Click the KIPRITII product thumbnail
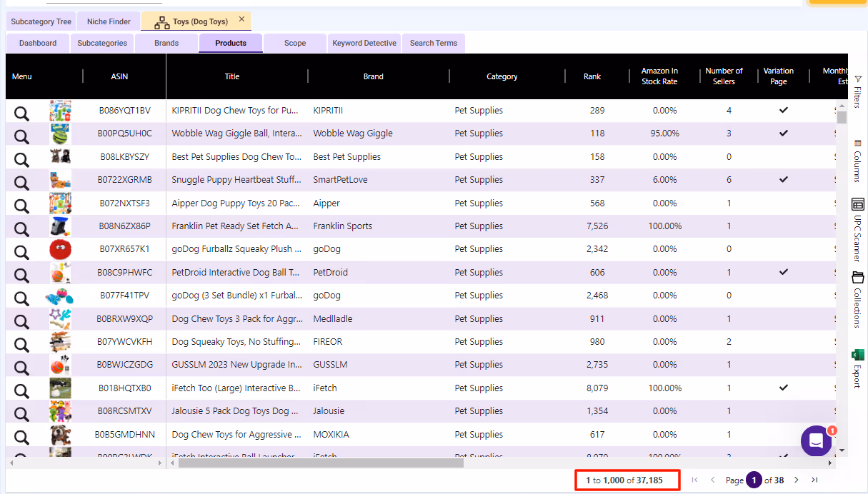This screenshot has height=494, width=868. click(61, 111)
